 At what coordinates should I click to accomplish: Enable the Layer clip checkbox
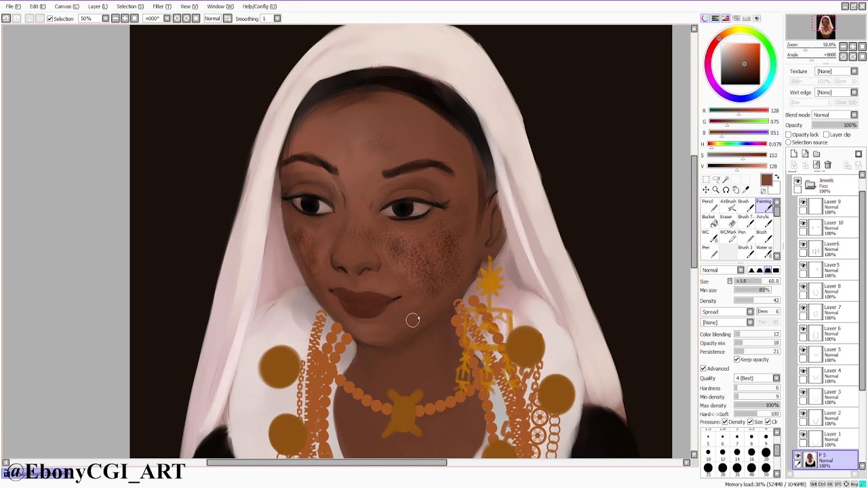click(826, 134)
